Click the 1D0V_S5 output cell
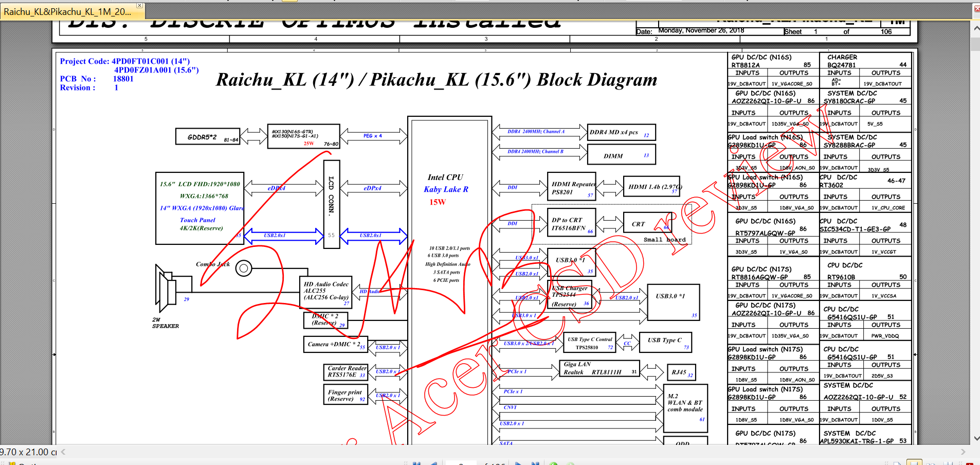The height and width of the screenshot is (465, 980). tap(882, 420)
